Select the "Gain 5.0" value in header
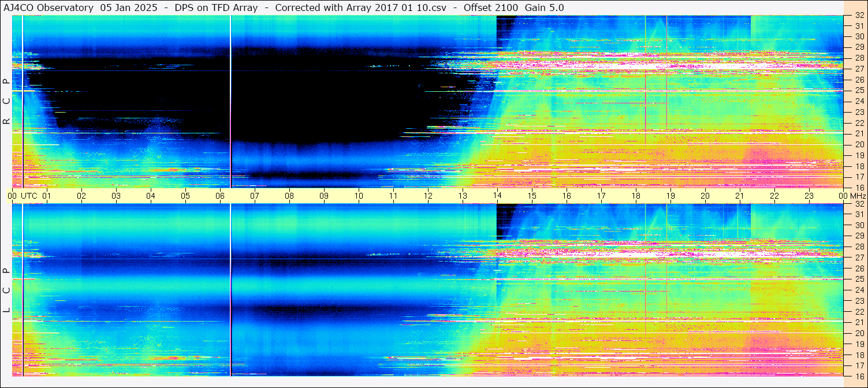Image resolution: width=868 pixels, height=388 pixels. (544, 8)
